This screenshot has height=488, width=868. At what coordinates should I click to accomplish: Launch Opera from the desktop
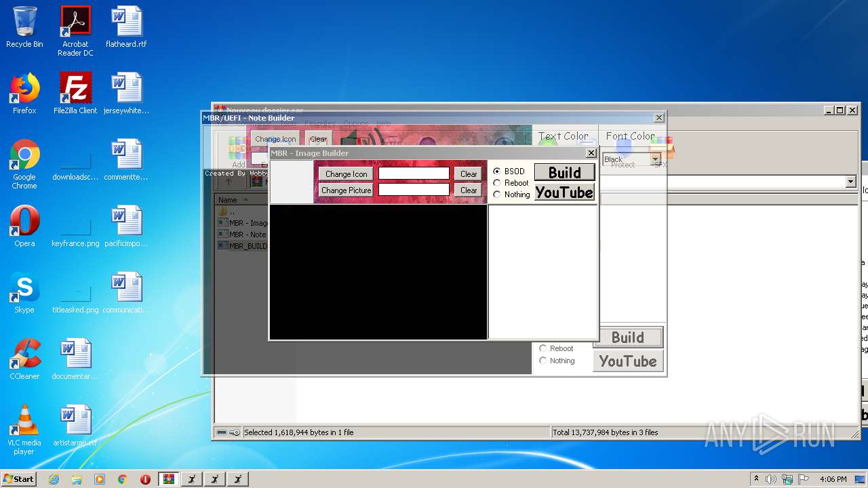point(24,226)
